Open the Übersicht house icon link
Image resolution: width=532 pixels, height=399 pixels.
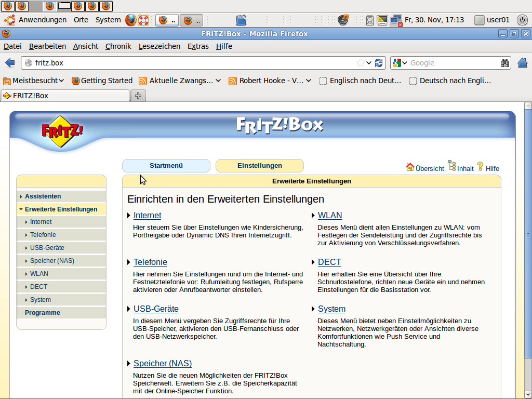click(410, 167)
